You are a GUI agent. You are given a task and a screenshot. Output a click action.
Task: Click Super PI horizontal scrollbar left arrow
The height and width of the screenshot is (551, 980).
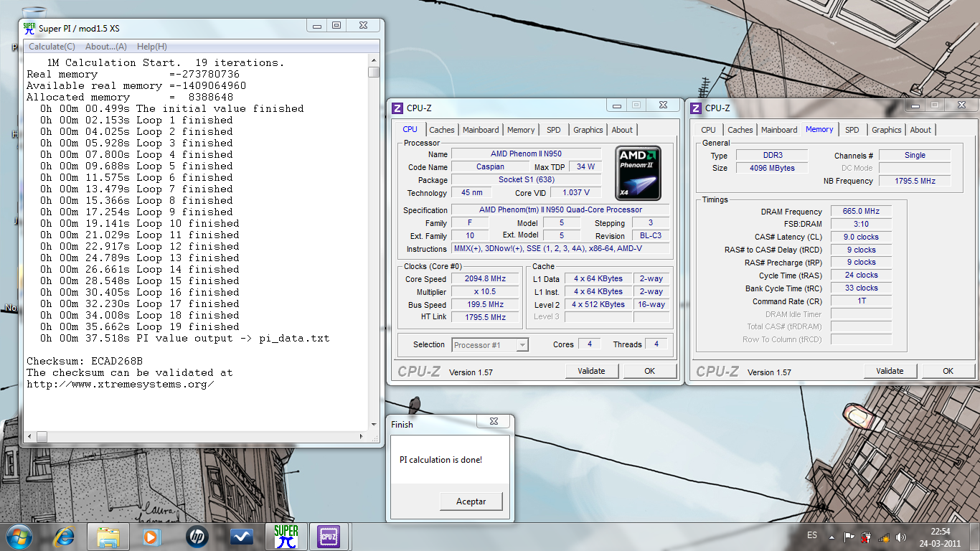pyautogui.click(x=29, y=436)
